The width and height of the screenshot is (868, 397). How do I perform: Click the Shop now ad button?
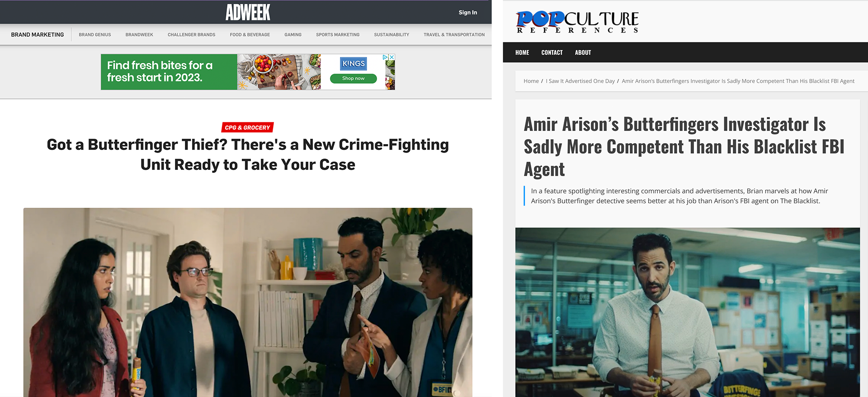coord(354,79)
